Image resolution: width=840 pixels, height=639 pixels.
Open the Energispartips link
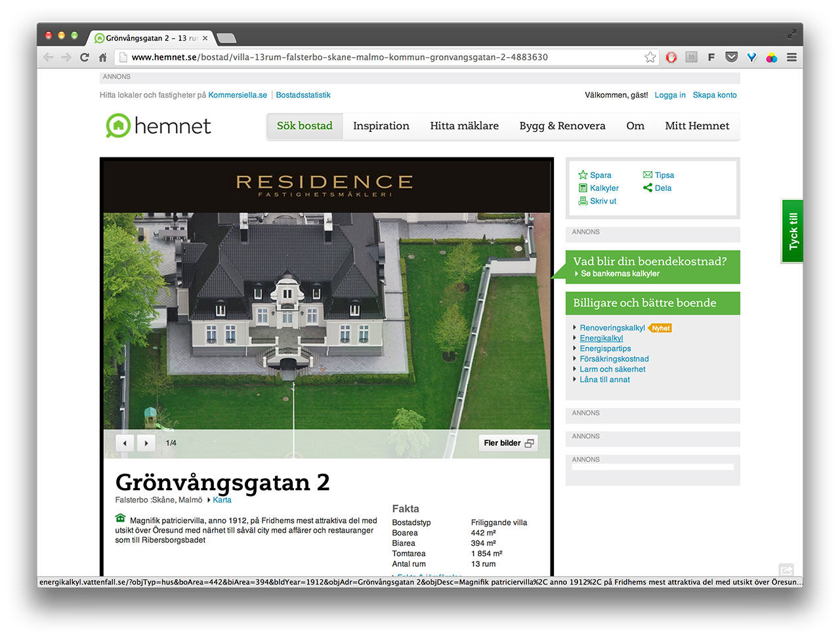point(605,349)
